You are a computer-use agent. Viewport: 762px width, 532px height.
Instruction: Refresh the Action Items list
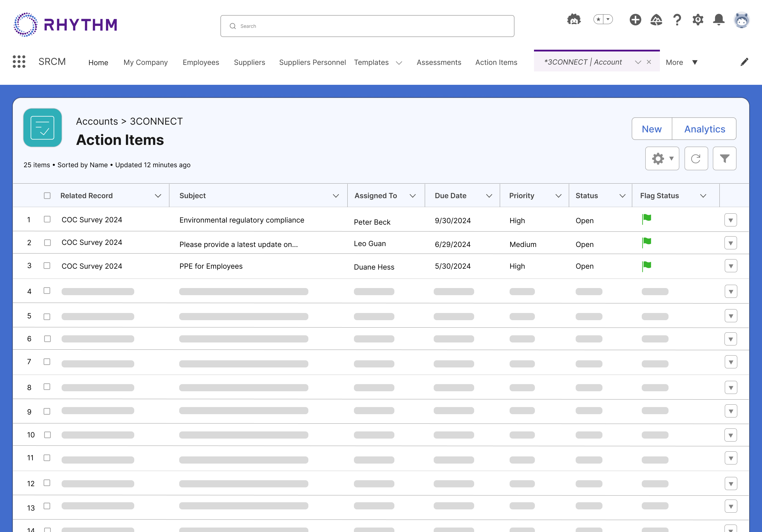696,159
